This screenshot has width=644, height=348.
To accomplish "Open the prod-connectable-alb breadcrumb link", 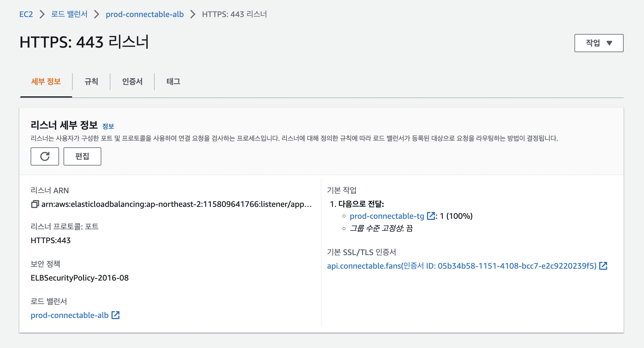I will (145, 14).
